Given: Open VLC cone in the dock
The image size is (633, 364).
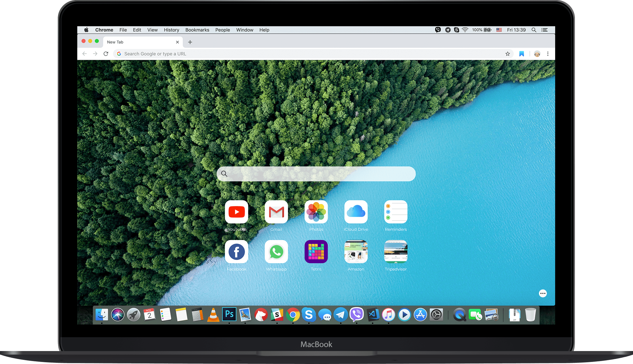Looking at the screenshot, I should coord(213,315).
